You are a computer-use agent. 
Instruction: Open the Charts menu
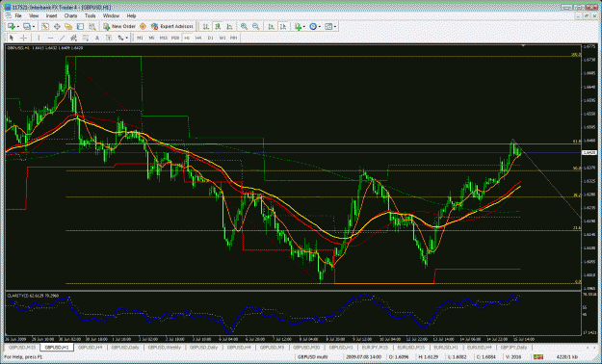pos(70,15)
